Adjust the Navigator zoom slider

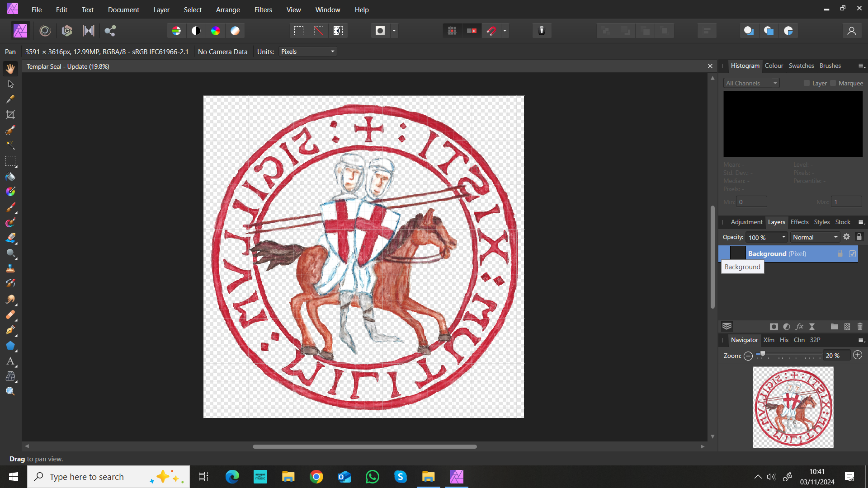(x=763, y=355)
